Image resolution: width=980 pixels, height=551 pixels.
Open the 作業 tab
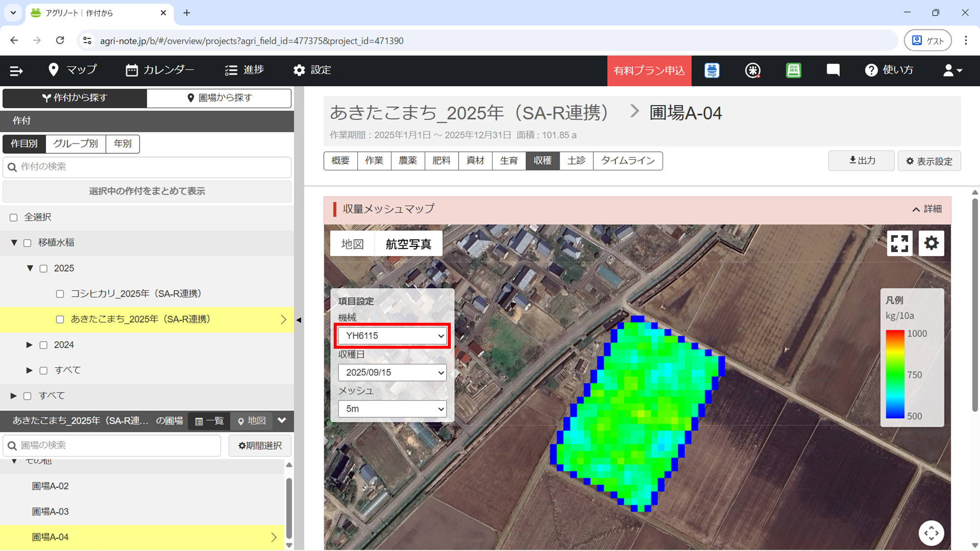pos(374,161)
